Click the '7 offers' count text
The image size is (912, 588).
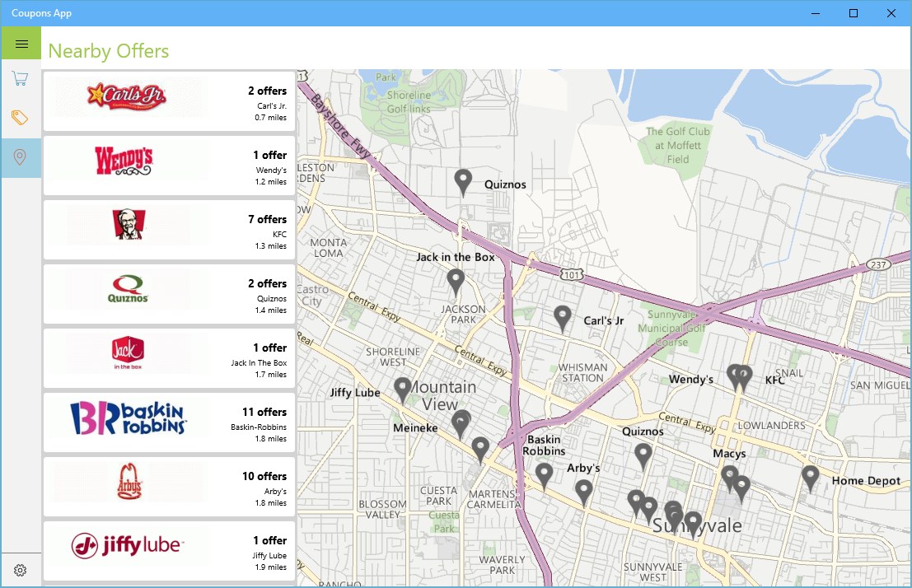268,219
